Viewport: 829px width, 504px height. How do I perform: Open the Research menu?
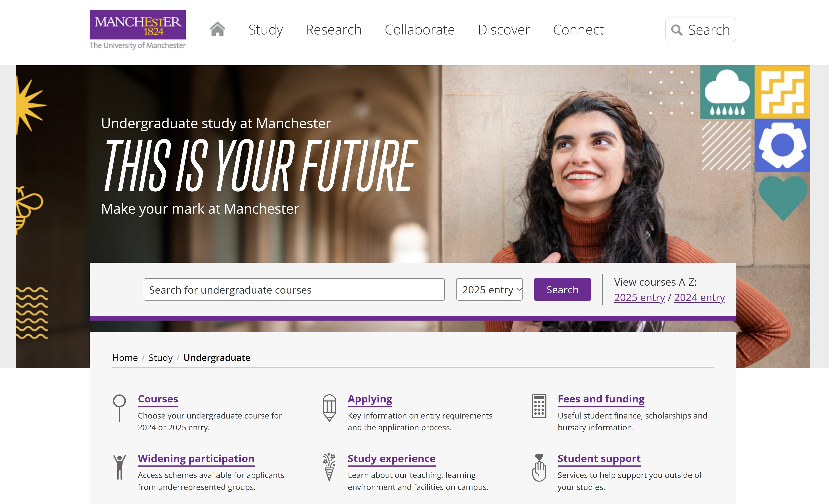(333, 30)
